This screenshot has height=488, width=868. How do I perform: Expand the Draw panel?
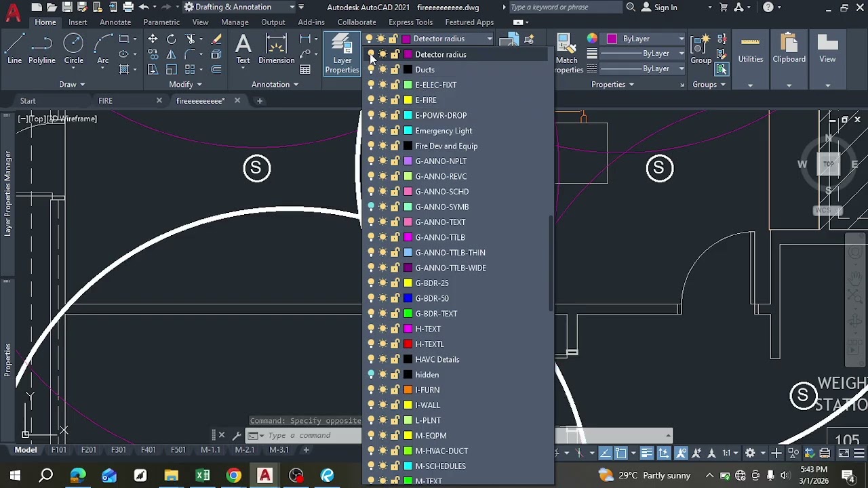tap(72, 84)
